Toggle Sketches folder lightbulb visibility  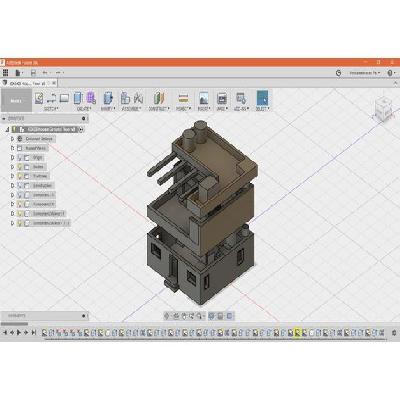point(20,176)
